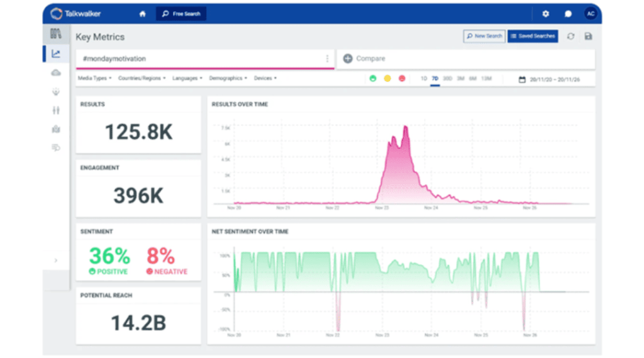Open the chat messages icon
This screenshot has height=358, width=644.
568,14
